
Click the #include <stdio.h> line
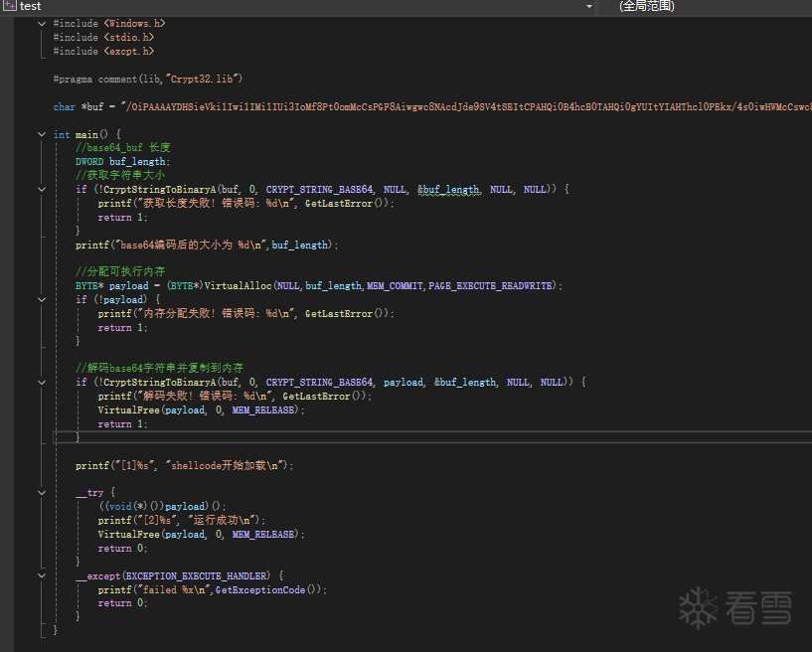[103, 38]
